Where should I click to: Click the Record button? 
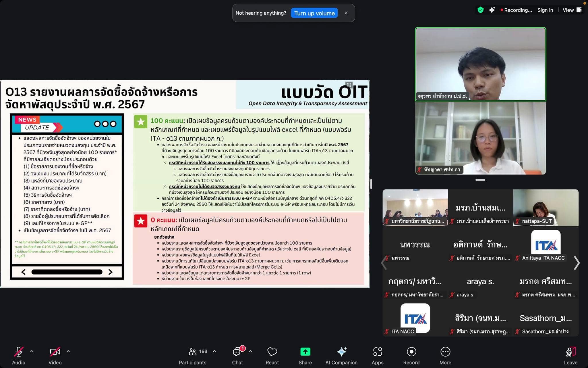click(411, 356)
